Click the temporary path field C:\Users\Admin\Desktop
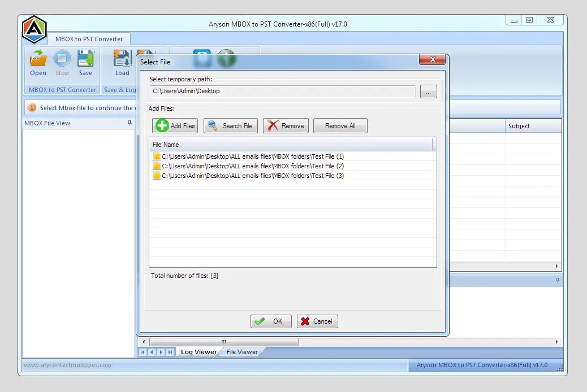The image size is (587, 392). pyautogui.click(x=282, y=92)
